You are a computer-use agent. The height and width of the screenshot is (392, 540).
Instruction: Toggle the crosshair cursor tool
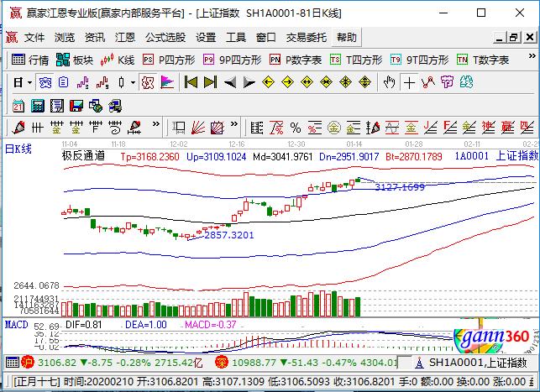[409, 83]
